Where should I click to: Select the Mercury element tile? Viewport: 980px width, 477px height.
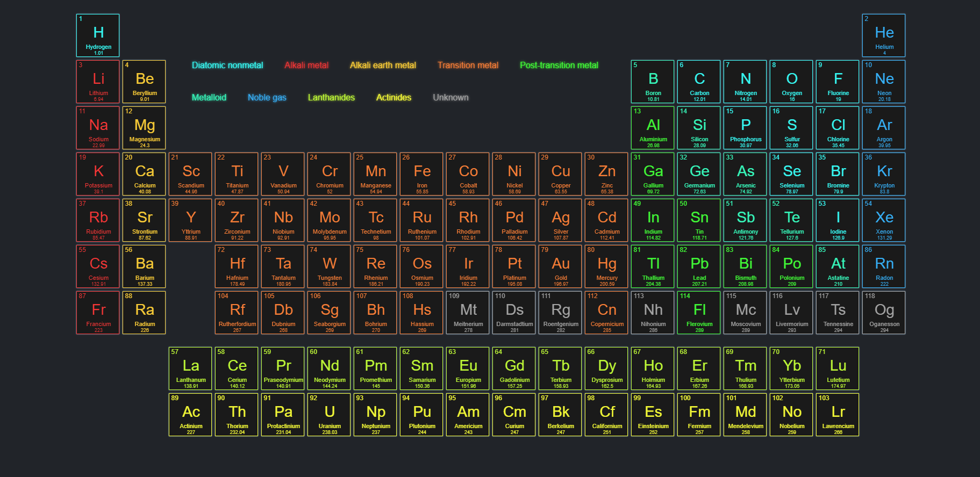click(606, 266)
